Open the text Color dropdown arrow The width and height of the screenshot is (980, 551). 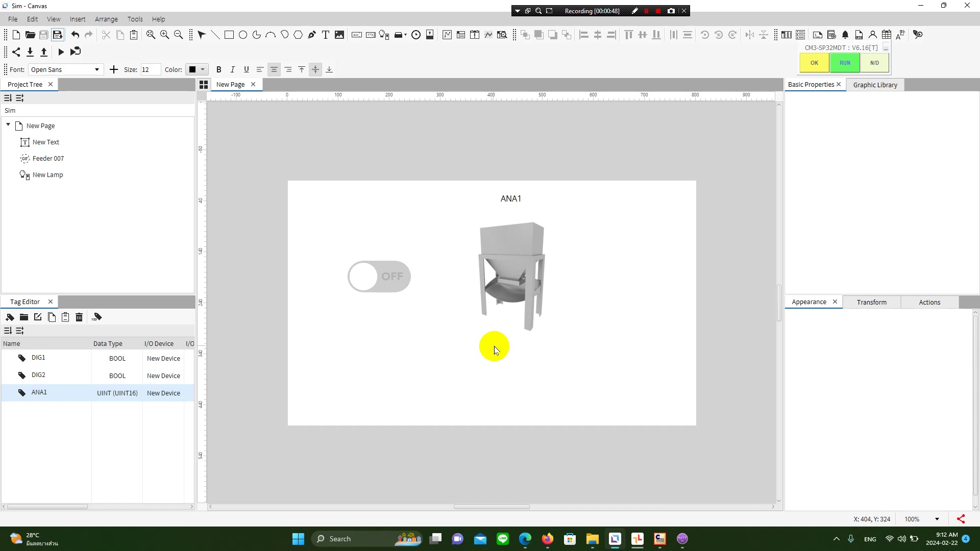[x=203, y=69]
